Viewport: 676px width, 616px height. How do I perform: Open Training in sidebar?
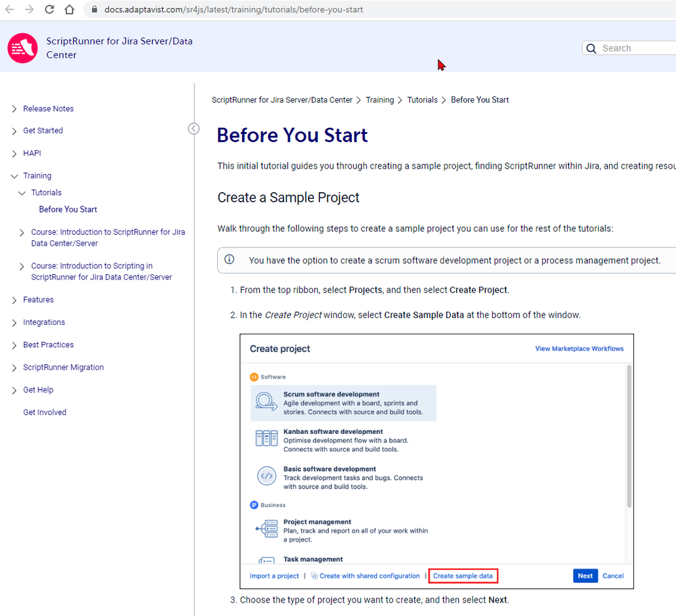tap(37, 175)
